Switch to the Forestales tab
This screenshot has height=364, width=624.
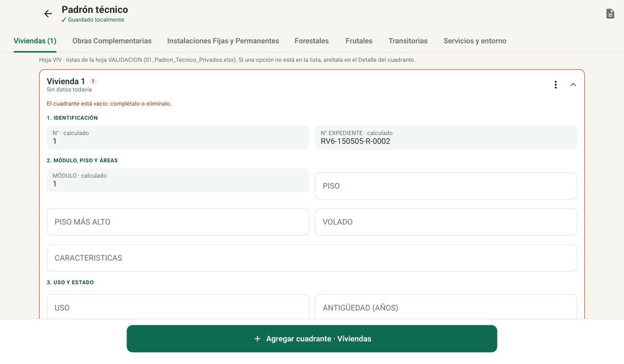(311, 41)
